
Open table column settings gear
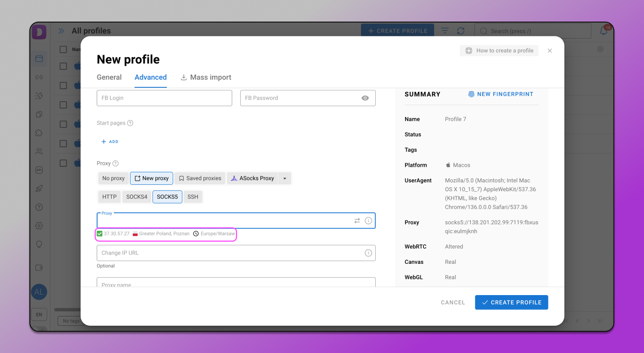600,49
